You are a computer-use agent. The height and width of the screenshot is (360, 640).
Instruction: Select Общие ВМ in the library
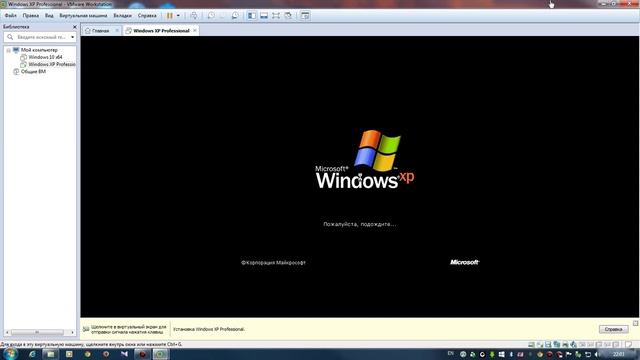[33, 71]
